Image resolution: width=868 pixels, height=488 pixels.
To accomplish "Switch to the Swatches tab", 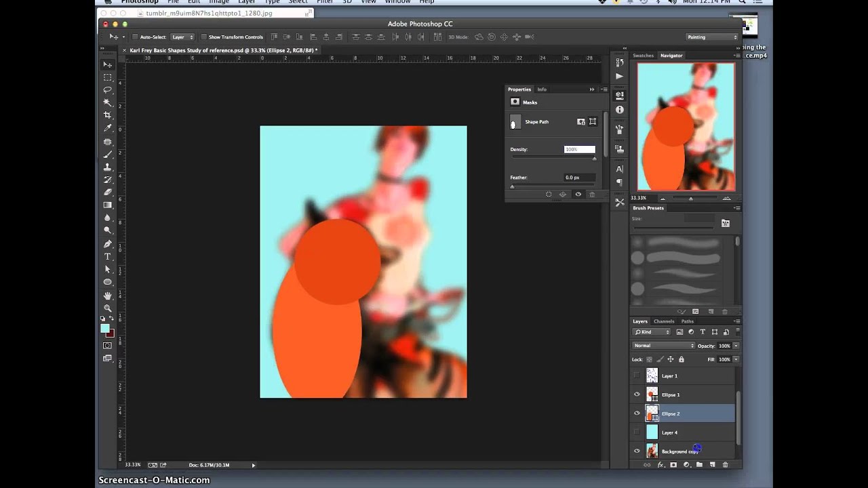I will [643, 56].
